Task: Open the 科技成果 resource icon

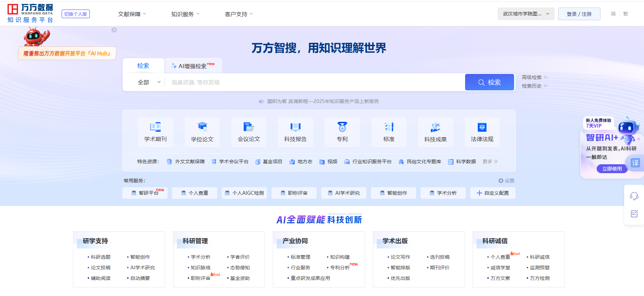Action: pyautogui.click(x=436, y=132)
